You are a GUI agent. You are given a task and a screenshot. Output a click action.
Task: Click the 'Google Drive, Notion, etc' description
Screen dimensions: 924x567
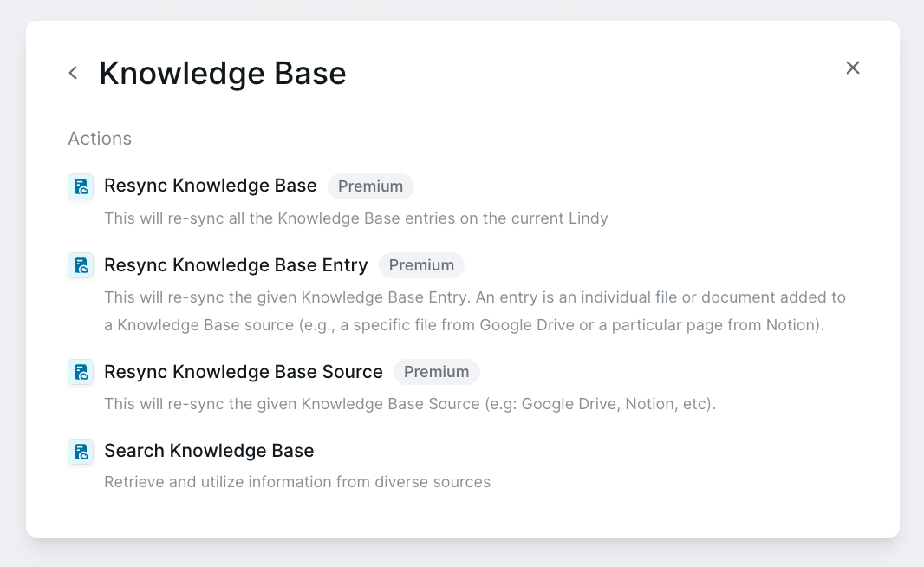coord(409,404)
